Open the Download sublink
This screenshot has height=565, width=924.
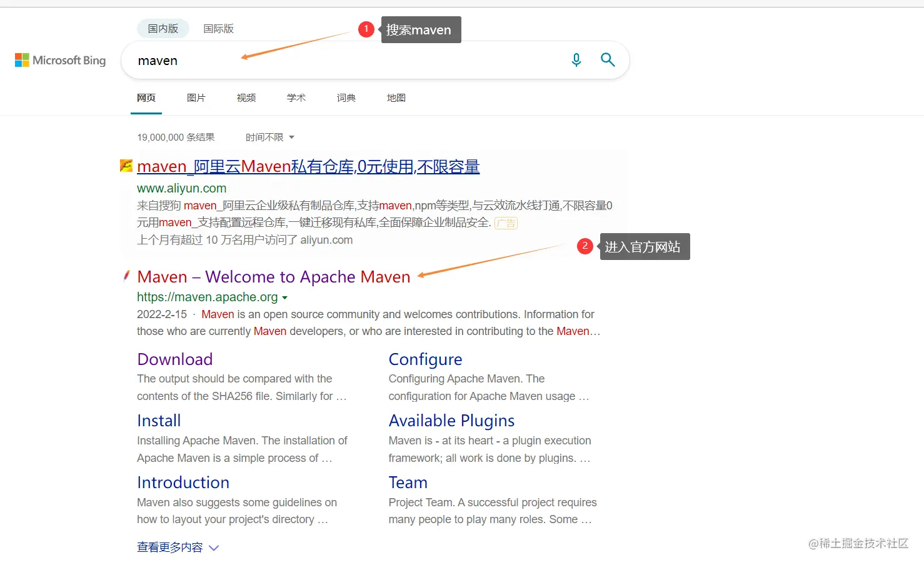[x=175, y=359]
